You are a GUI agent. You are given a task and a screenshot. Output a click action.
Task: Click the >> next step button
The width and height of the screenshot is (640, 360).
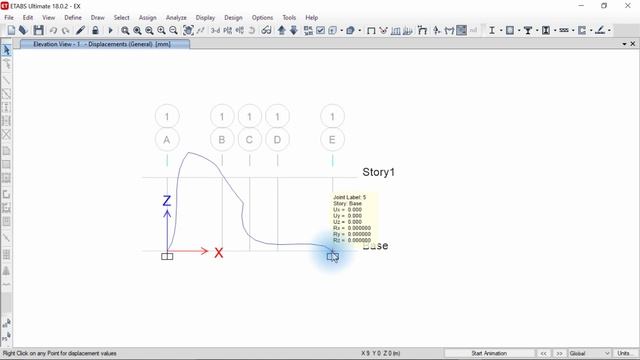pos(559,353)
